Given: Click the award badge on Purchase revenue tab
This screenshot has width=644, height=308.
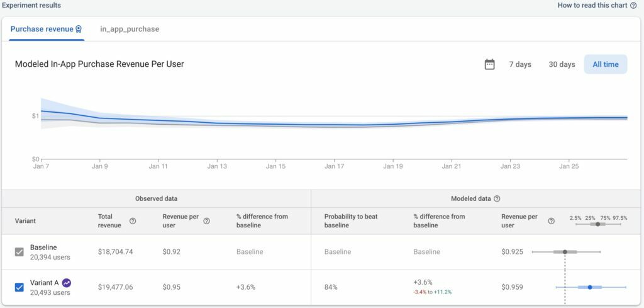Looking at the screenshot, I should tap(79, 29).
